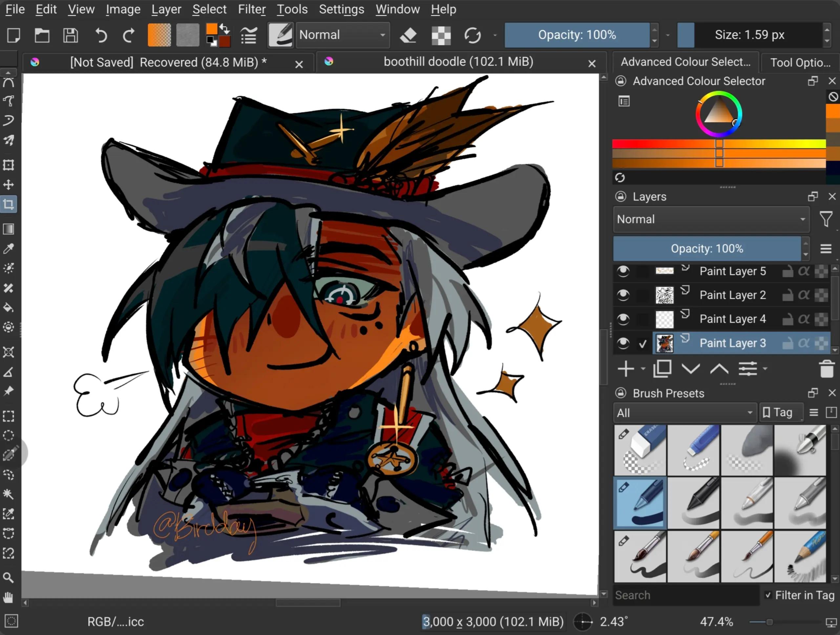Click the brush presets Search field
840x635 pixels.
686,595
